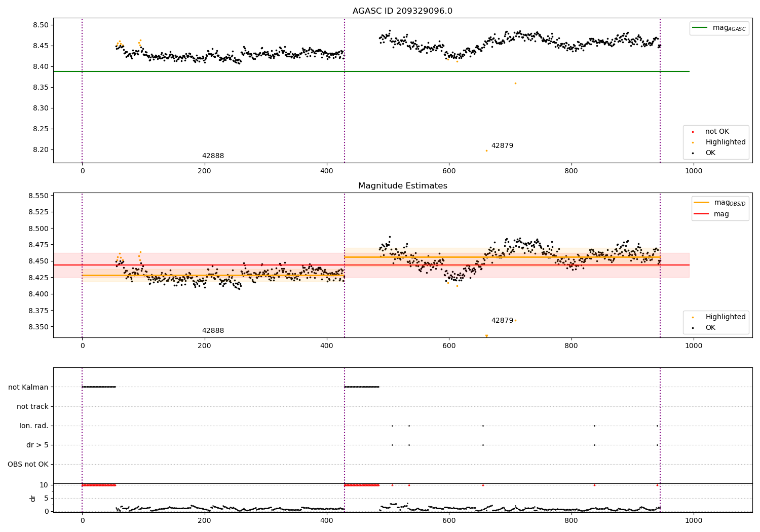This screenshot has width=760, height=532.
Task: Click the 'Highlighted' legend entry in top plot
Action: 718,142
